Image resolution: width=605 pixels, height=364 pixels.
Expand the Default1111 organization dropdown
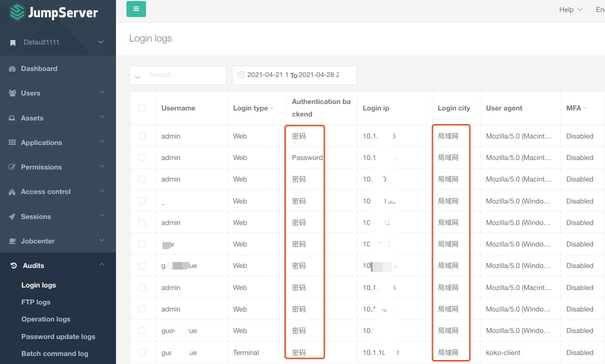tap(57, 42)
